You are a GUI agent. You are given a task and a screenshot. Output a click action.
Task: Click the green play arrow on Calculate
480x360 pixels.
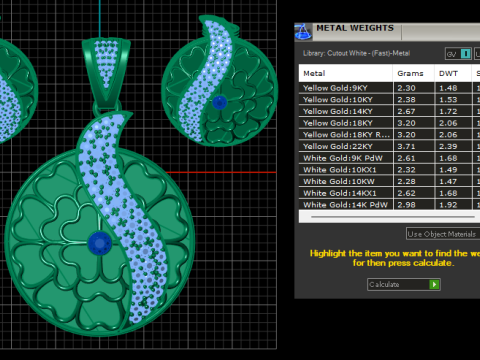[x=434, y=284]
